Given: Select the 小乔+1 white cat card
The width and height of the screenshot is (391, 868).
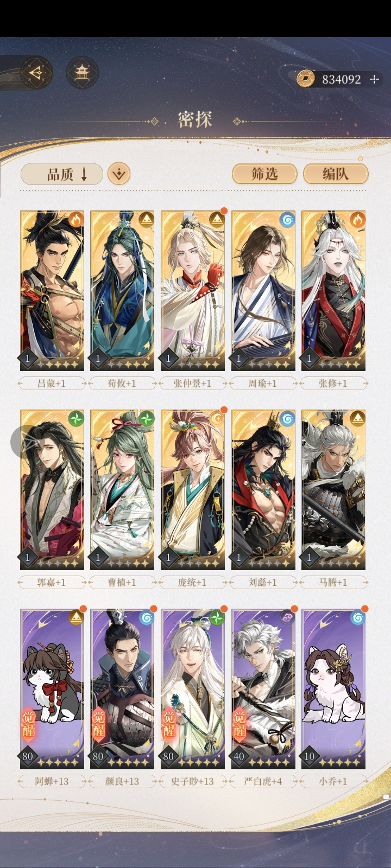Looking at the screenshot, I should (x=333, y=689).
